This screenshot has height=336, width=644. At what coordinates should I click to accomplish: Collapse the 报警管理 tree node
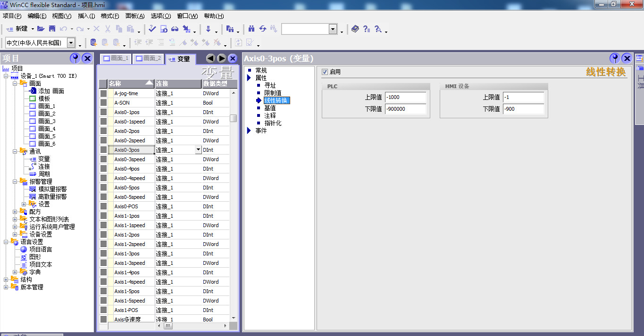click(15, 181)
